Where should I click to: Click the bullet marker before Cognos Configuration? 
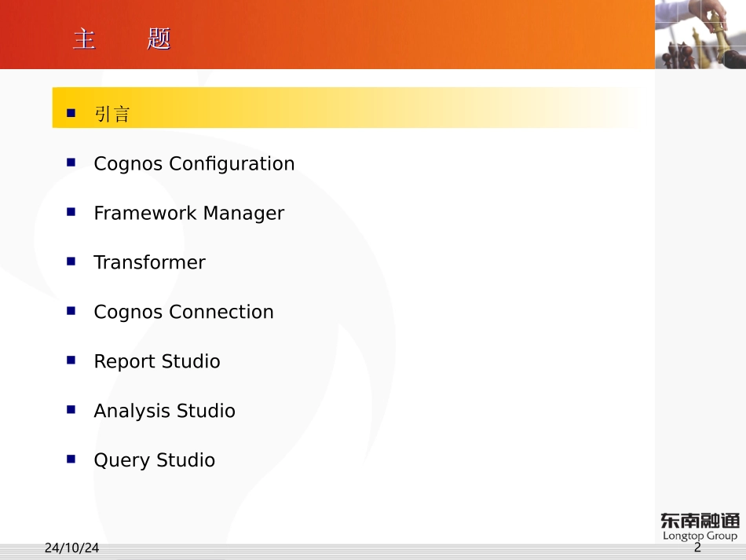pyautogui.click(x=71, y=163)
